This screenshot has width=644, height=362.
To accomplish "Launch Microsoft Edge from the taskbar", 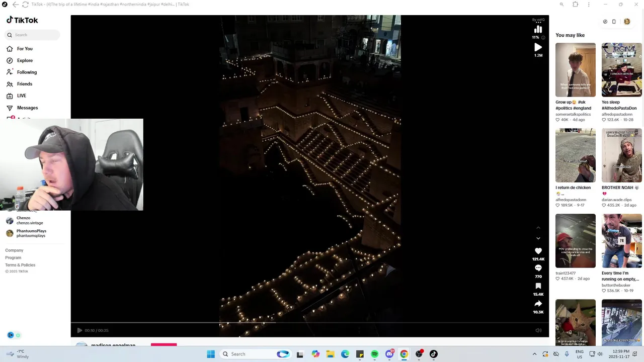I will [345, 354].
